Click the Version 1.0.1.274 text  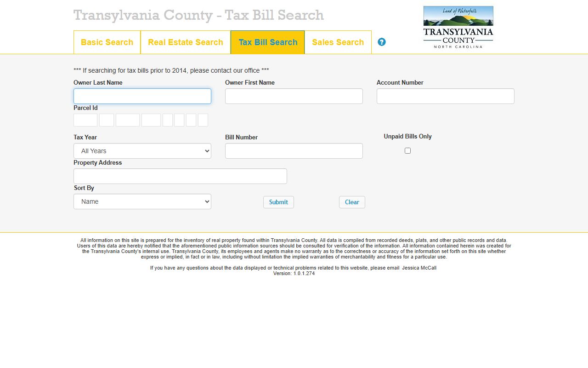(x=294, y=273)
